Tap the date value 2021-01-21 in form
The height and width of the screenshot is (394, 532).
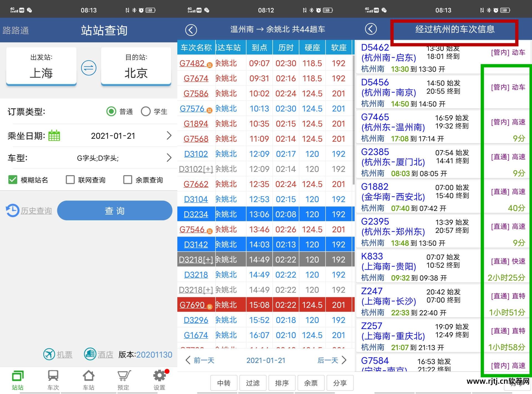point(113,136)
